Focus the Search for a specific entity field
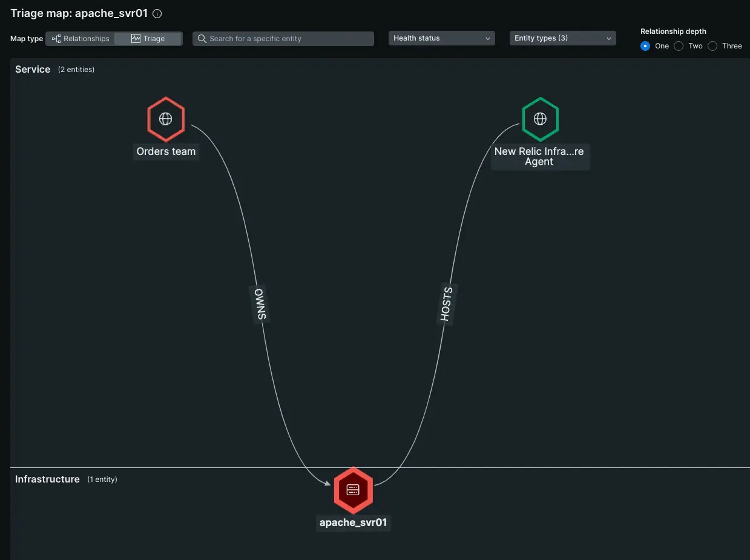The width and height of the screenshot is (750, 560). tap(283, 39)
